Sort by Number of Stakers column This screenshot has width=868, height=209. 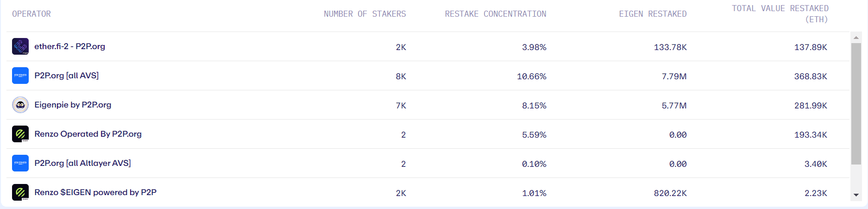[365, 14]
